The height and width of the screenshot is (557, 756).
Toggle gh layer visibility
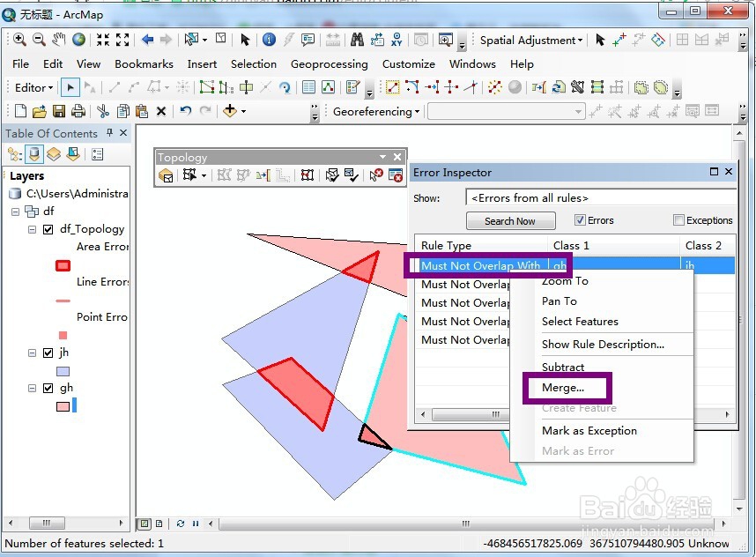[x=48, y=388]
